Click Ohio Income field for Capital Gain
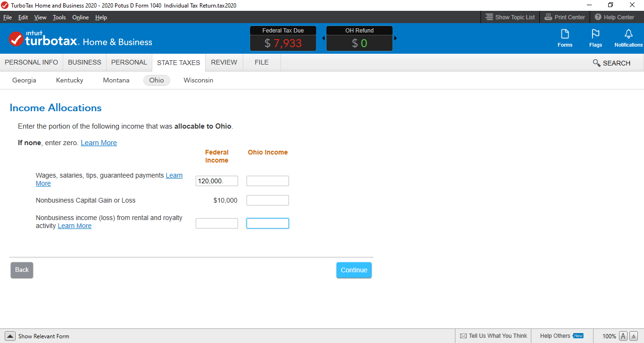Viewport: 644px width, 343px height. click(x=268, y=200)
